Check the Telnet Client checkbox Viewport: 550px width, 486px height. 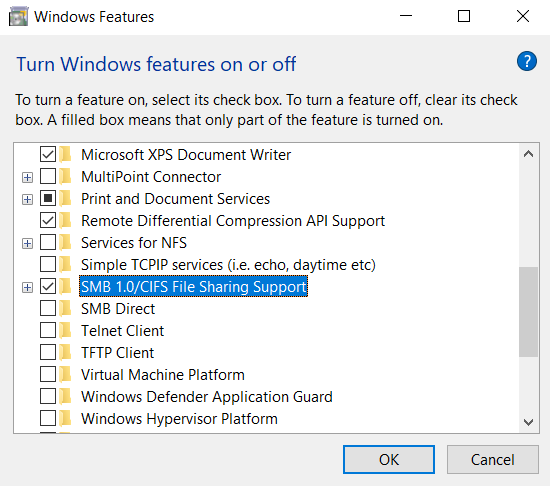point(48,331)
